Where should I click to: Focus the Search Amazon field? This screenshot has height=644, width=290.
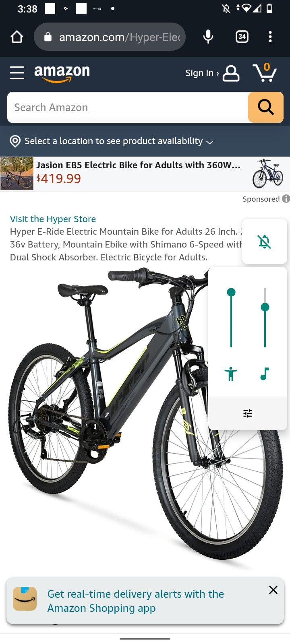click(128, 107)
